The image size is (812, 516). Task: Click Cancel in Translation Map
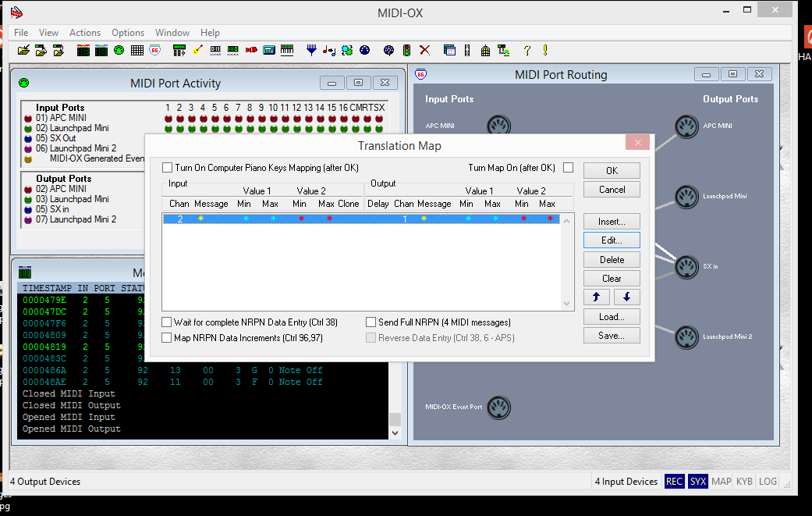coord(612,190)
